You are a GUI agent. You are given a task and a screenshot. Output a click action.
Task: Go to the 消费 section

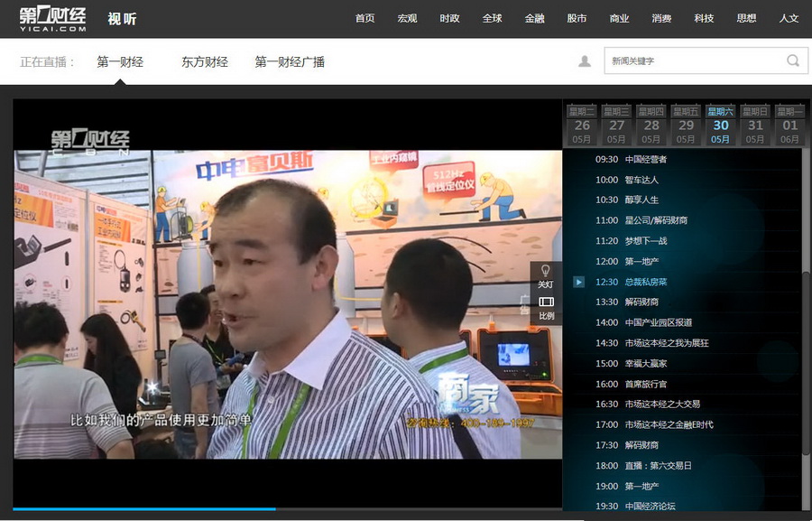662,19
